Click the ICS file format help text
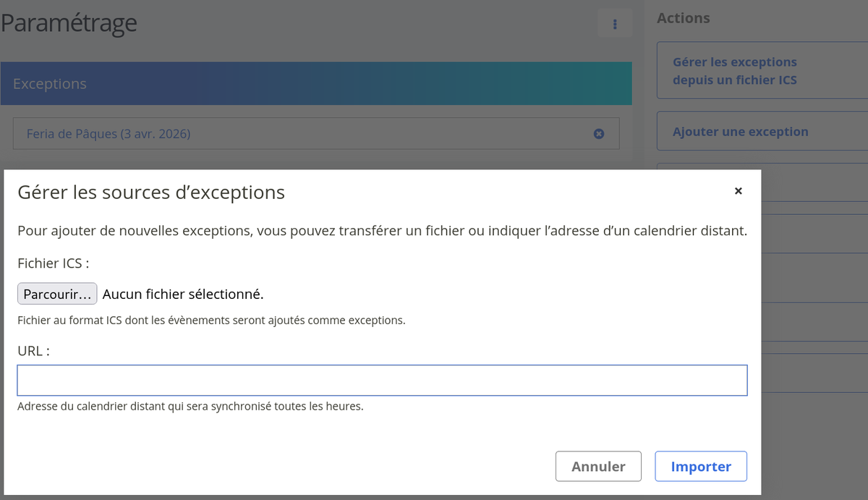 coord(211,320)
